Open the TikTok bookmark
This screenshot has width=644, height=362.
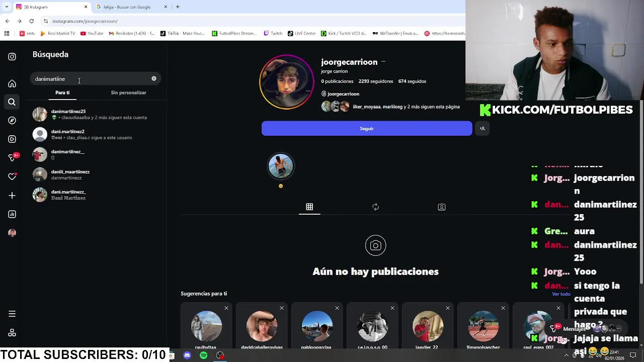click(x=183, y=34)
